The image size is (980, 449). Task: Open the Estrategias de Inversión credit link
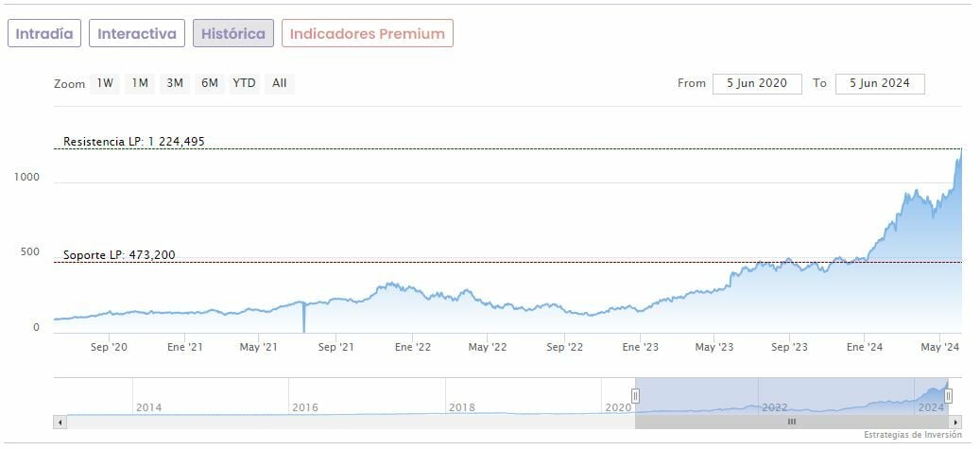tap(912, 435)
